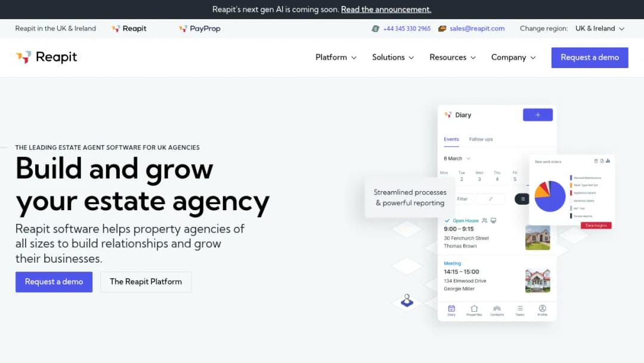Image resolution: width=644 pixels, height=363 pixels.
Task: Click the '14:15 – 15:00' time entry
Action: tap(461, 272)
